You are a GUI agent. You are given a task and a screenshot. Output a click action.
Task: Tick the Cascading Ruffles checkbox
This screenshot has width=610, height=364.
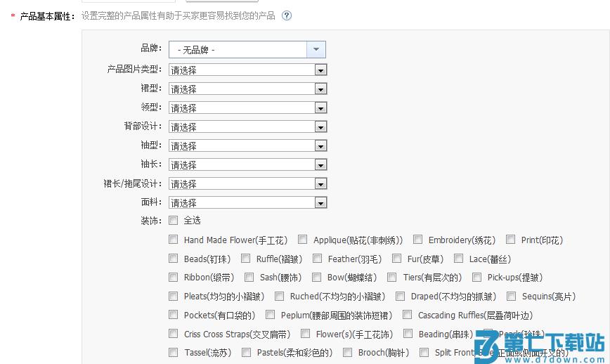click(408, 315)
